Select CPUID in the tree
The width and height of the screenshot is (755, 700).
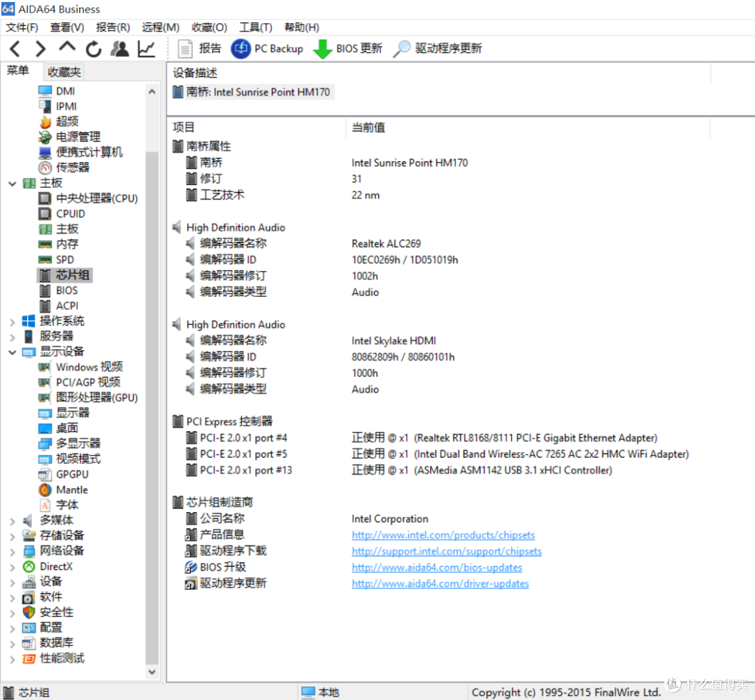(62, 214)
